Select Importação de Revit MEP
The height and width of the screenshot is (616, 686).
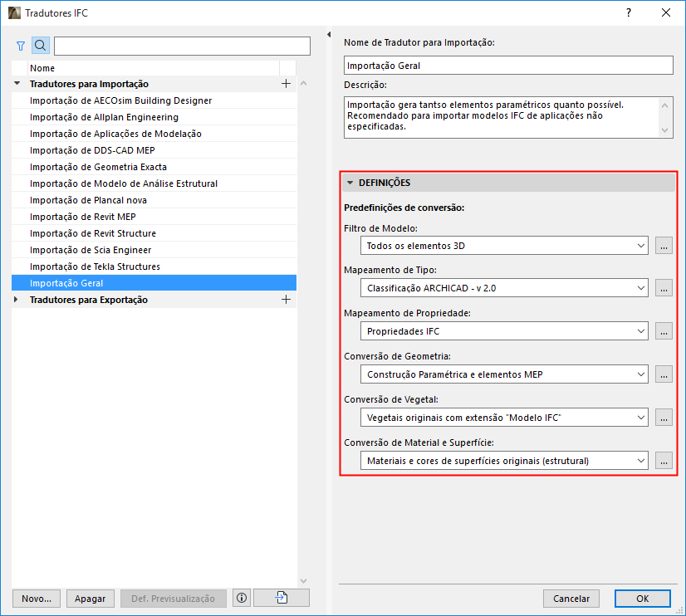tap(154, 217)
